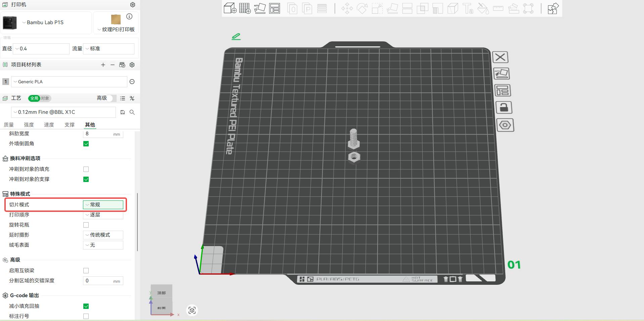Toggle the 高级 advanced mode switch
Screen dimensions: 644x321
coord(112,98)
